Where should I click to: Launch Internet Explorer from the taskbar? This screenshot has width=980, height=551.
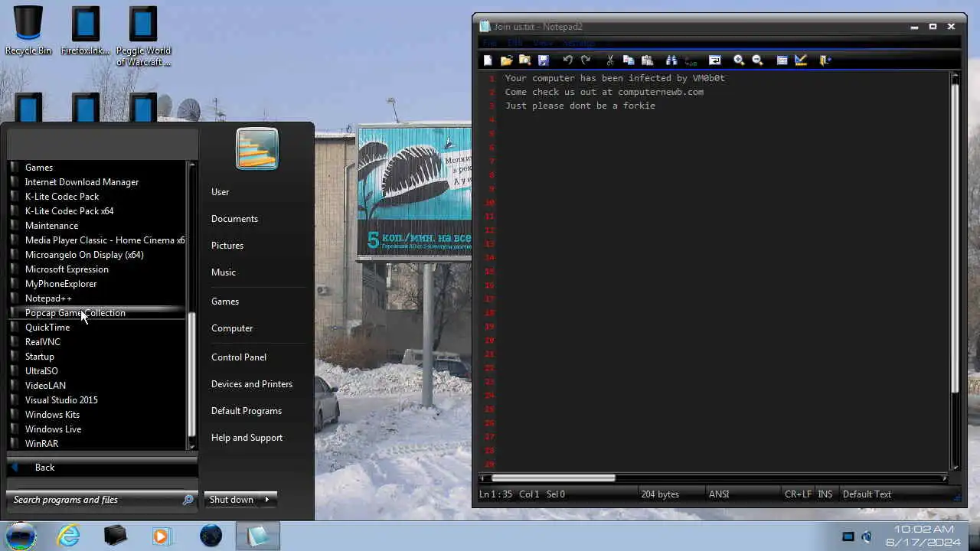(x=69, y=536)
